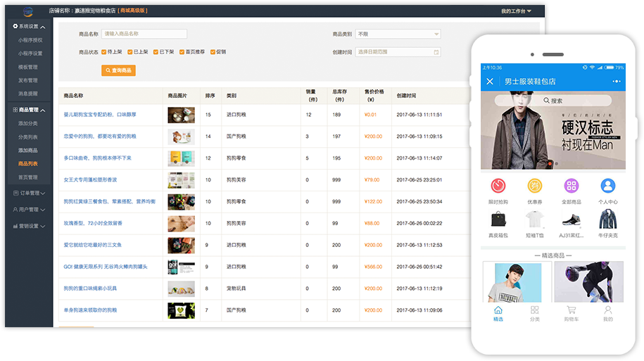Toggle the 促销 promotion checkbox
This screenshot has width=644, height=361.
pyautogui.click(x=213, y=52)
